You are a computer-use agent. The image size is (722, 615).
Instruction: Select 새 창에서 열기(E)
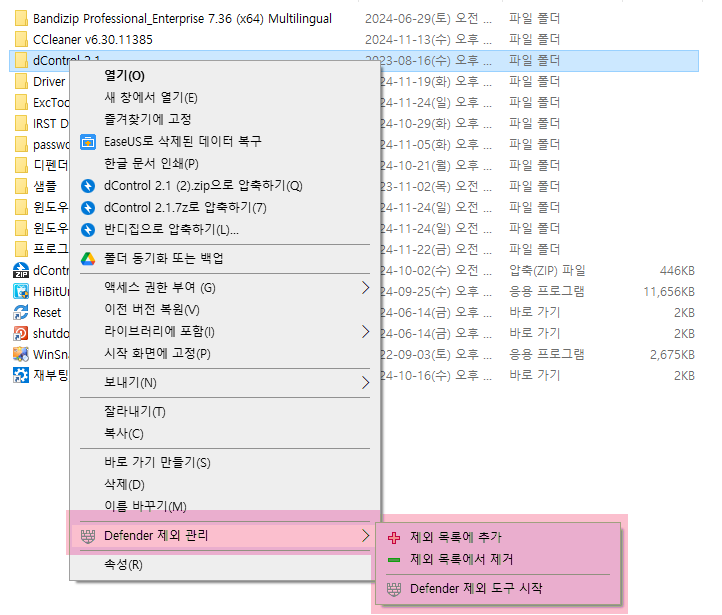(x=151, y=98)
